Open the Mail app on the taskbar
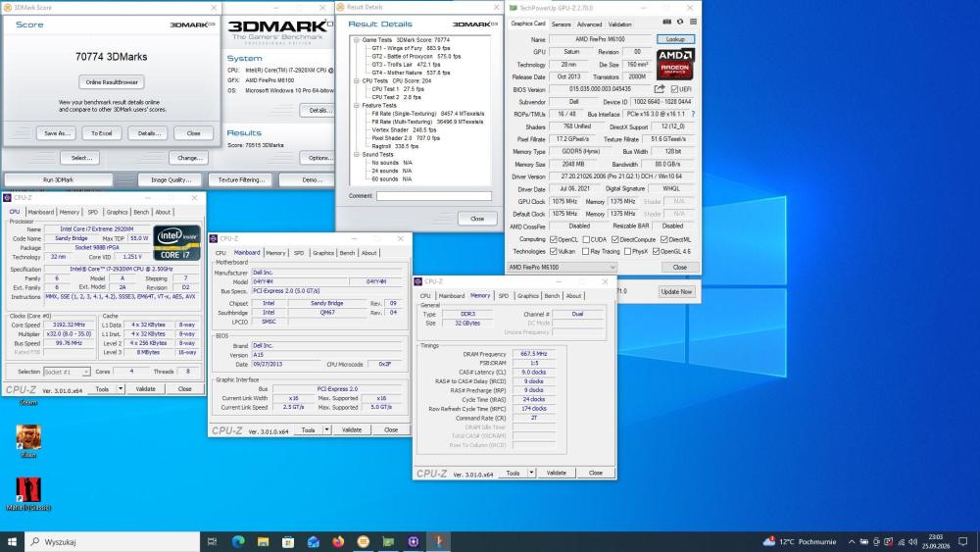Image resolution: width=980 pixels, height=552 pixels. pos(314,541)
